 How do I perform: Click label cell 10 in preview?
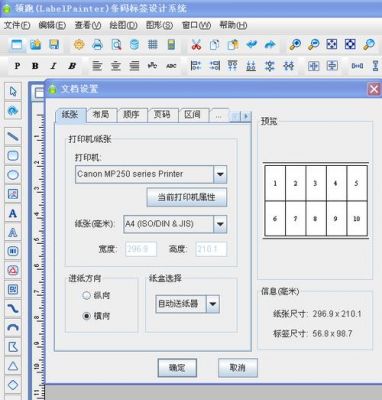click(x=357, y=218)
